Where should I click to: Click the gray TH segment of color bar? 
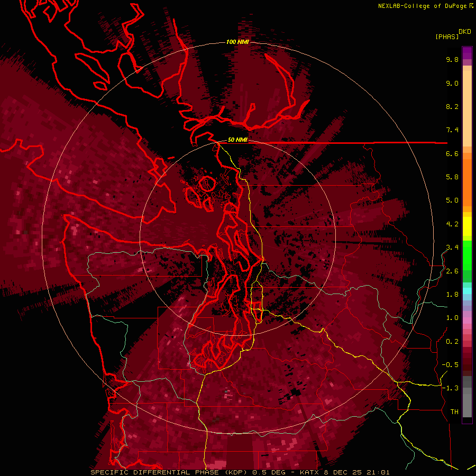click(x=467, y=405)
